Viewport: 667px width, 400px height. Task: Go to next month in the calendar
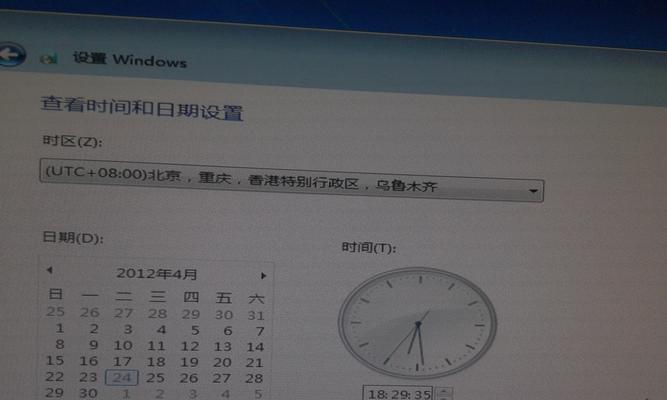(x=263, y=276)
